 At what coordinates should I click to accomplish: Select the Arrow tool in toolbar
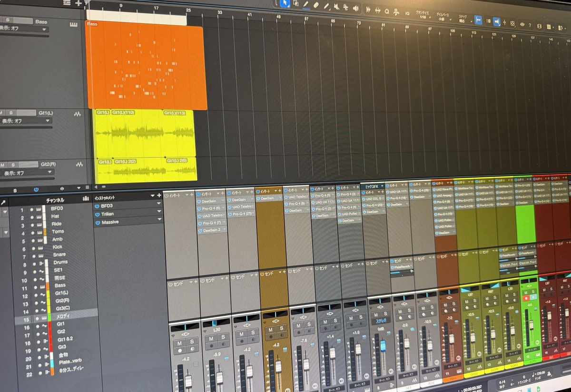click(285, 4)
